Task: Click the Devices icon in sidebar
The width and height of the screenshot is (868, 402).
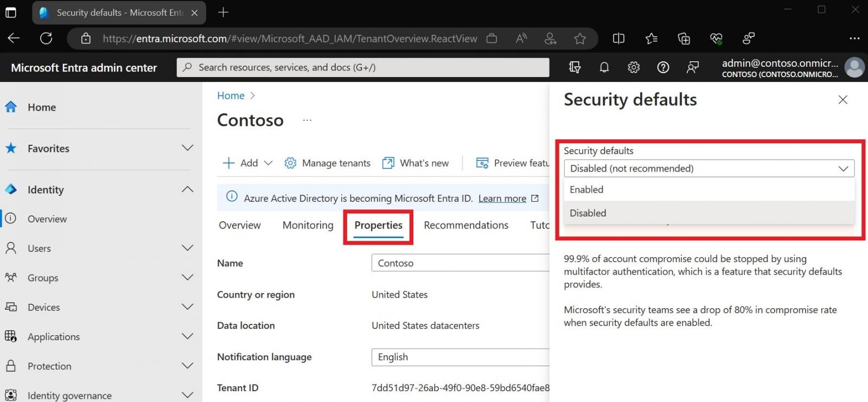Action: coord(11,307)
